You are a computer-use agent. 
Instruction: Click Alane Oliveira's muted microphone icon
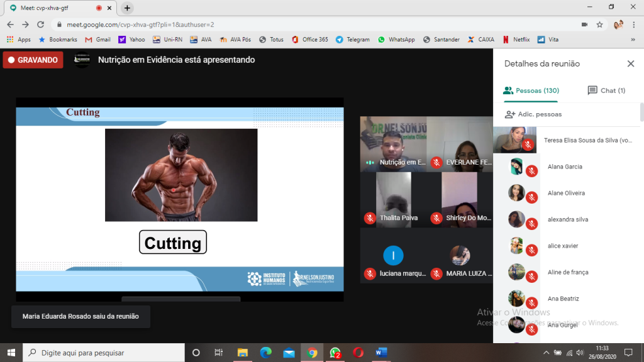point(532,197)
